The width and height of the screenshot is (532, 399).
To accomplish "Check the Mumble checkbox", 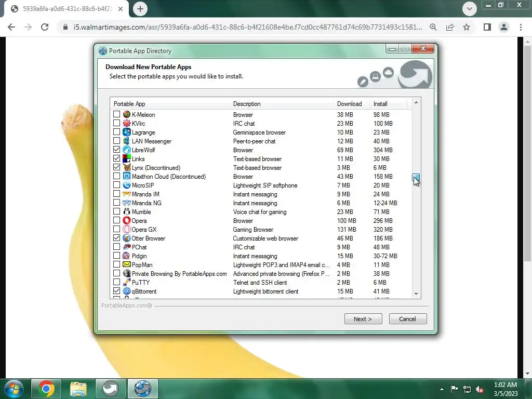I will point(116,211).
